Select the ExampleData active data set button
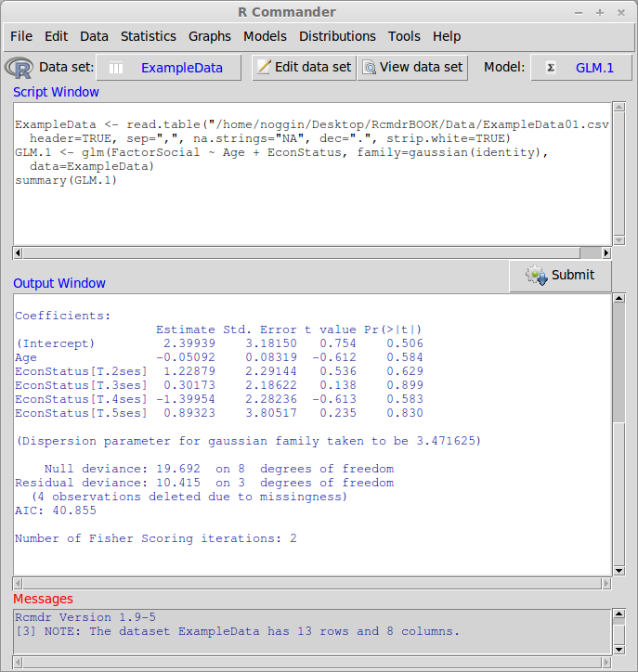Image resolution: width=638 pixels, height=672 pixels. click(x=181, y=68)
